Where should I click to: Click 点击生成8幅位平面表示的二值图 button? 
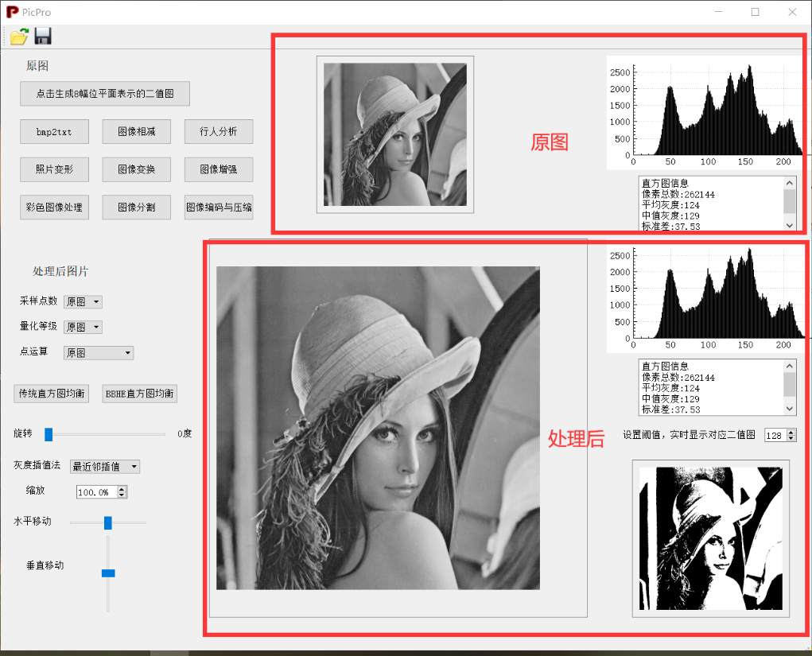pos(105,94)
